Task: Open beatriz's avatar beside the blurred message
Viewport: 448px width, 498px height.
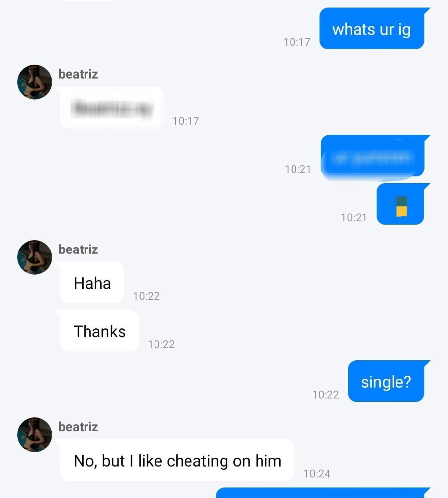Action: pyautogui.click(x=34, y=82)
